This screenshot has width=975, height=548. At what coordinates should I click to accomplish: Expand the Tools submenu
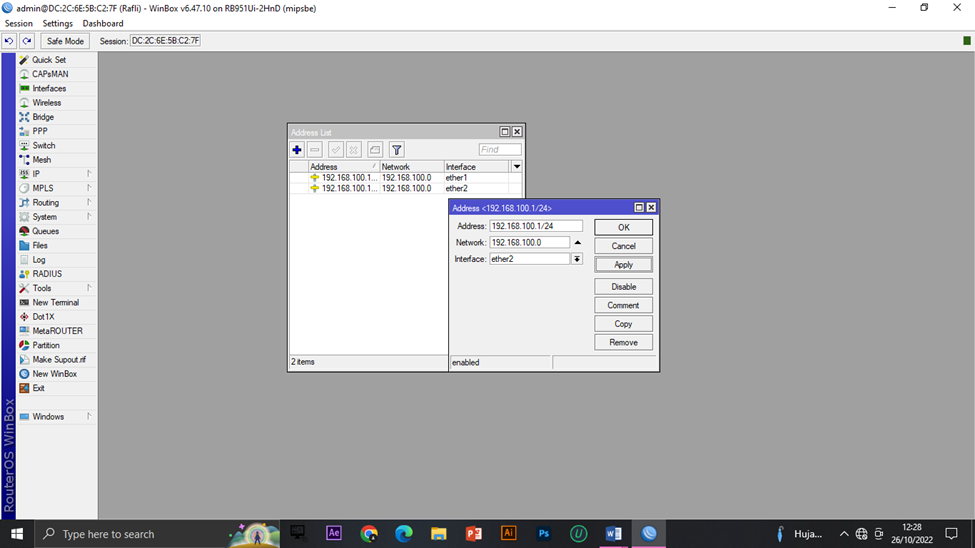(x=57, y=289)
